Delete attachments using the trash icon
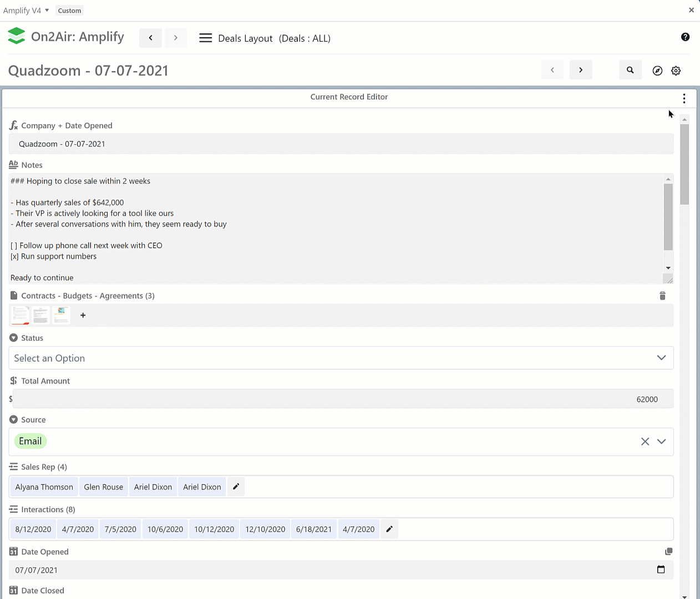The width and height of the screenshot is (700, 599). pos(662,296)
